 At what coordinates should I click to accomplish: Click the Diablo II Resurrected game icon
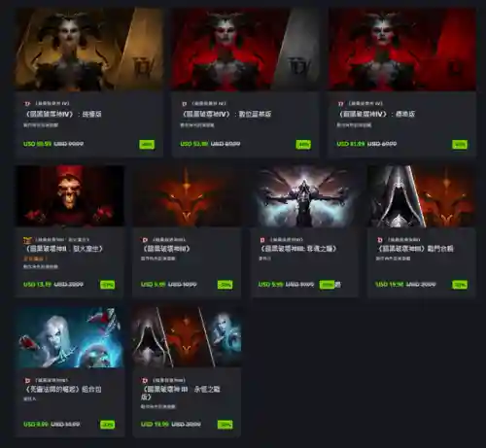[27, 240]
